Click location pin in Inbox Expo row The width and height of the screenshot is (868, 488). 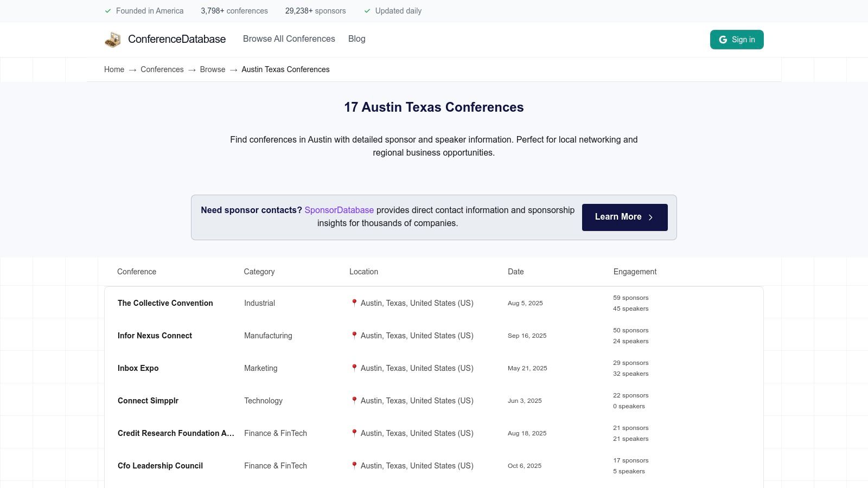354,368
